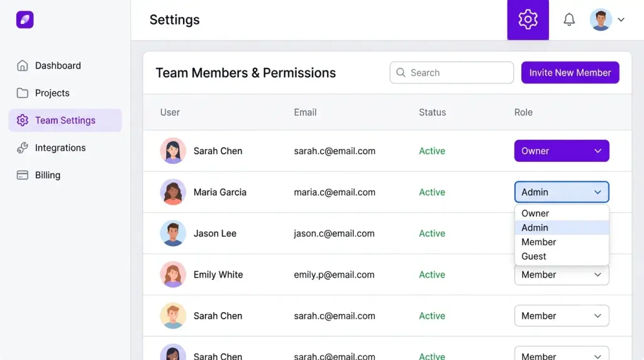
Task: Click Maria Garcia's avatar
Action: tap(173, 192)
